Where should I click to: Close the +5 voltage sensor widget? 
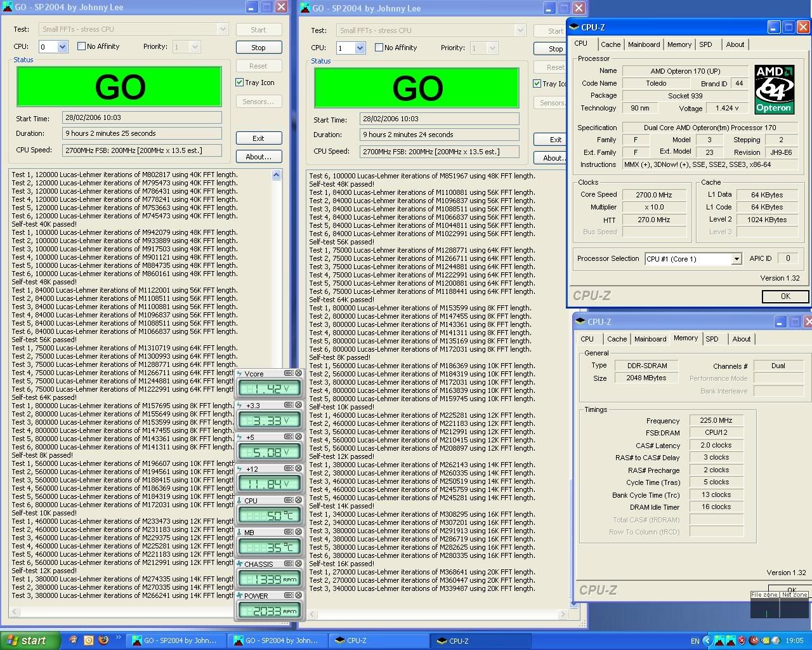(298, 437)
